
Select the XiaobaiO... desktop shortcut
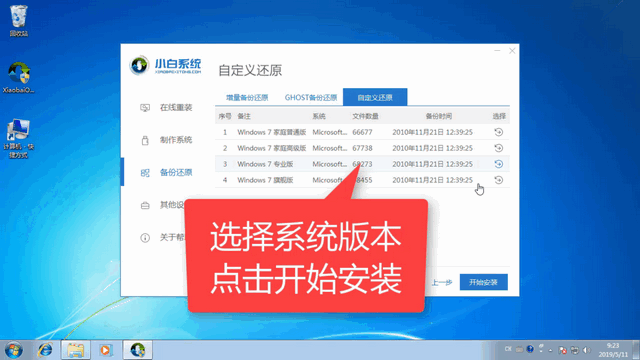point(18,78)
